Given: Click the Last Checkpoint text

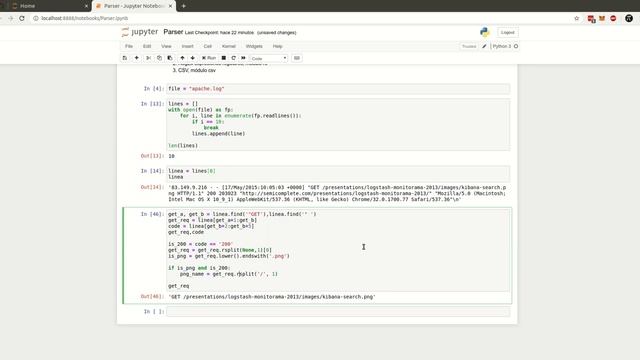Looking at the screenshot, I should [219, 33].
